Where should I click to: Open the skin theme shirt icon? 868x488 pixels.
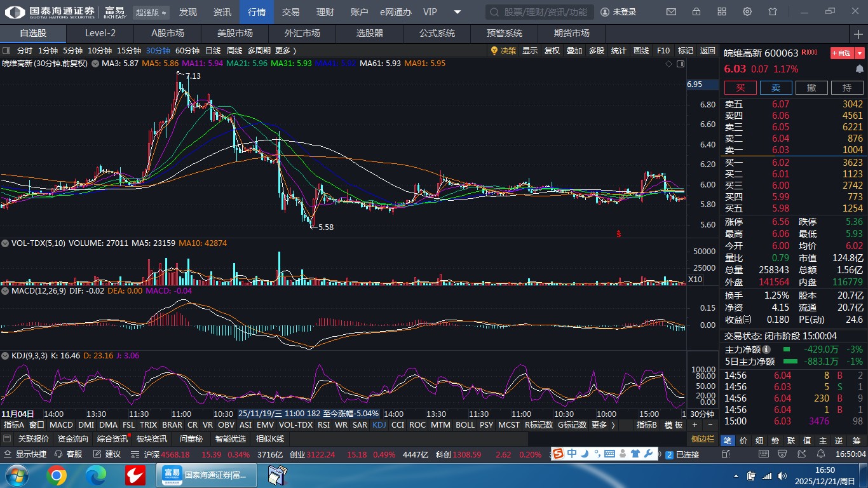773,12
